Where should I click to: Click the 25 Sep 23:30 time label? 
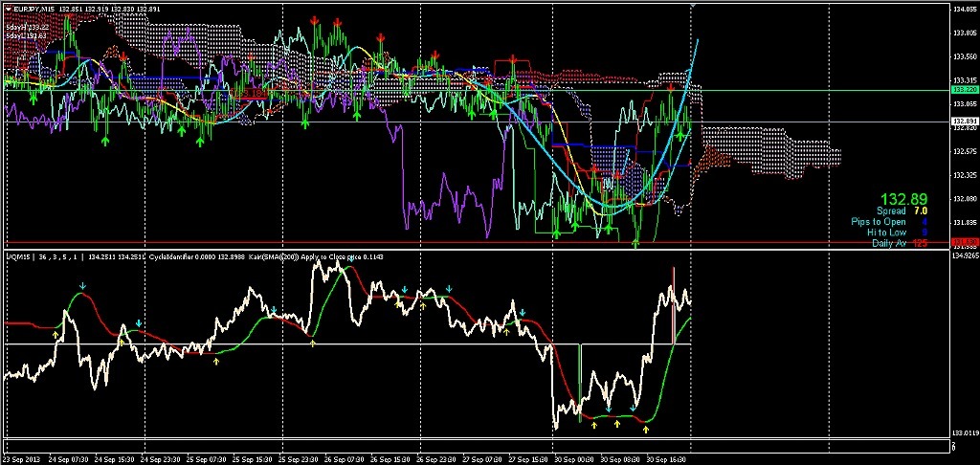tap(300, 458)
